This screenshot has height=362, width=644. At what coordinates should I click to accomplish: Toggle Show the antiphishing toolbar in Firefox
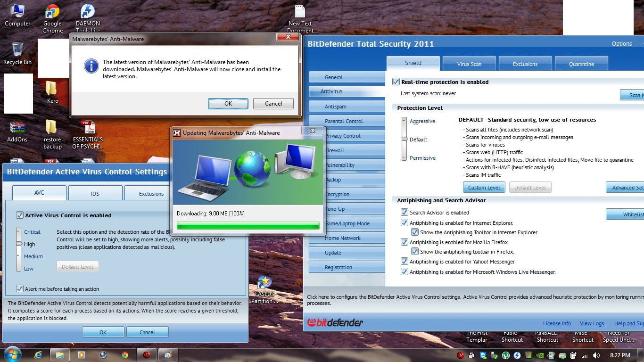click(415, 252)
